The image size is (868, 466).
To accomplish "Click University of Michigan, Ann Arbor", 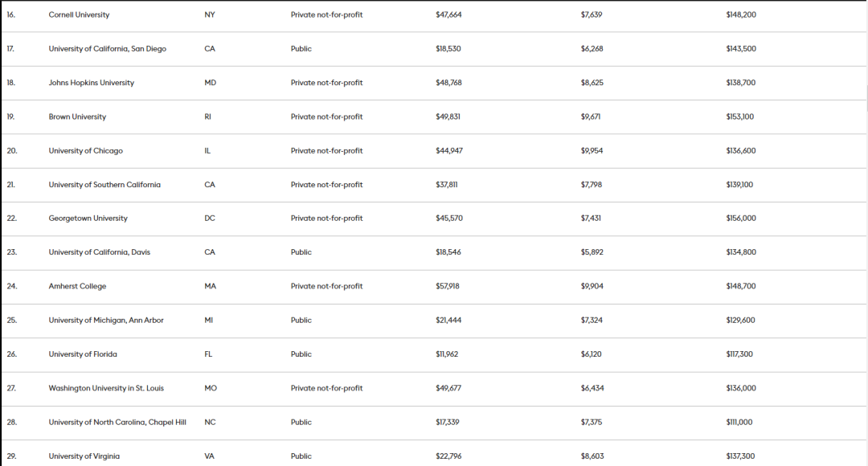I will pos(106,320).
